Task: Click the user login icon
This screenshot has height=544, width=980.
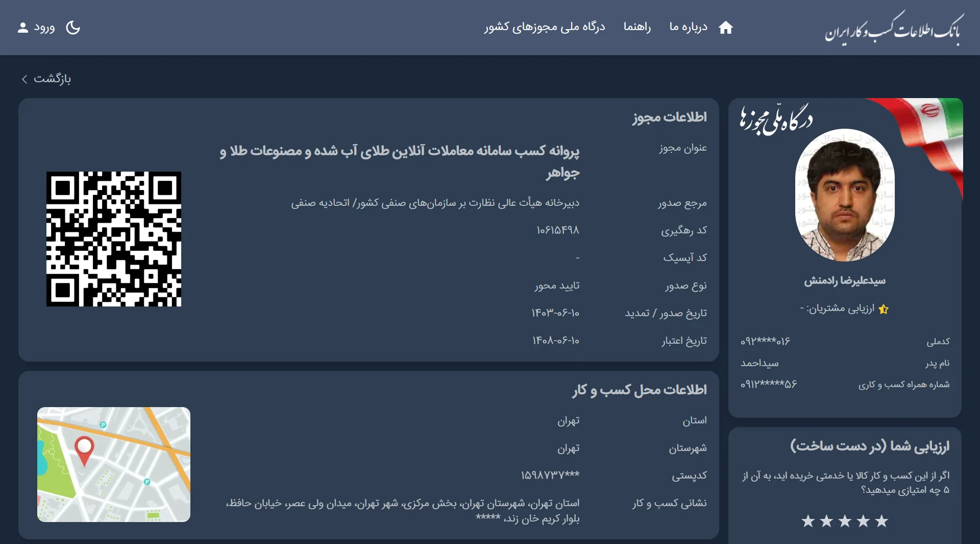Action: [22, 28]
